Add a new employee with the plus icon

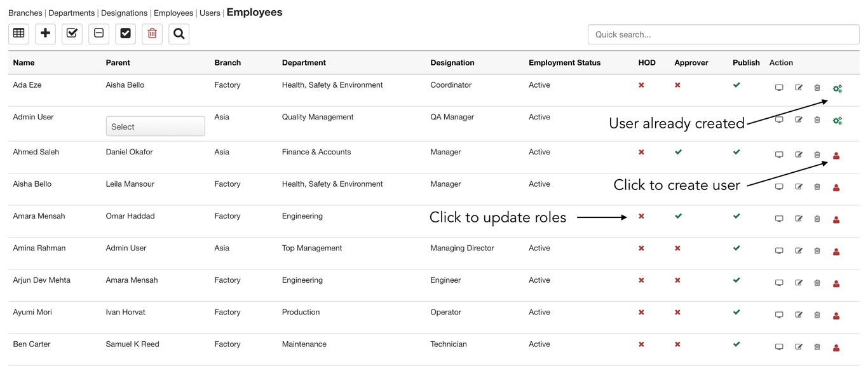tap(46, 34)
